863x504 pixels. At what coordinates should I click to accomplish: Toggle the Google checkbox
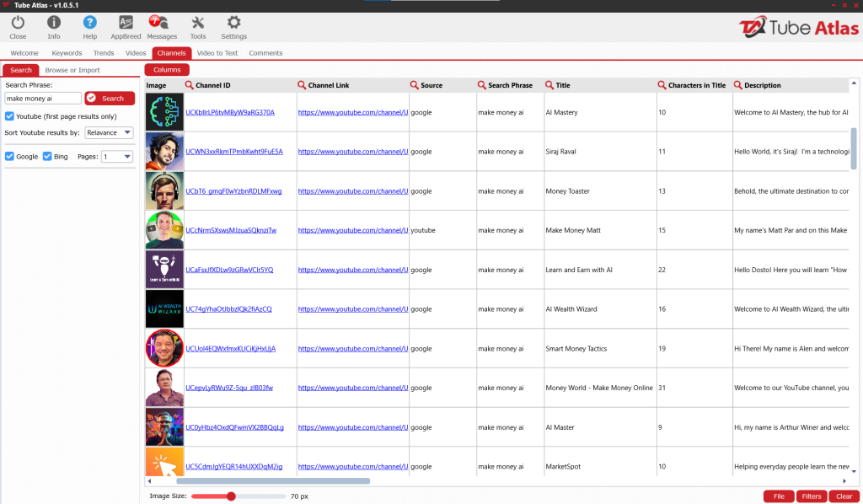10,157
